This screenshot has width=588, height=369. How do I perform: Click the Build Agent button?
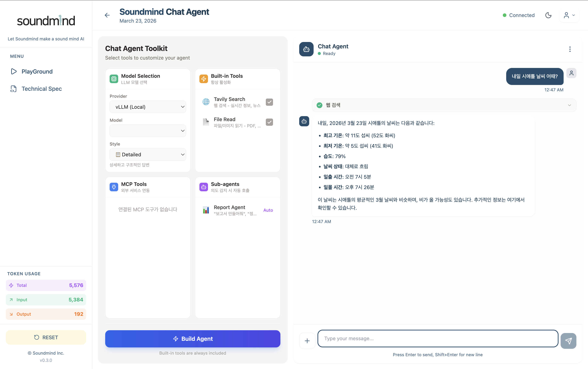pyautogui.click(x=193, y=339)
